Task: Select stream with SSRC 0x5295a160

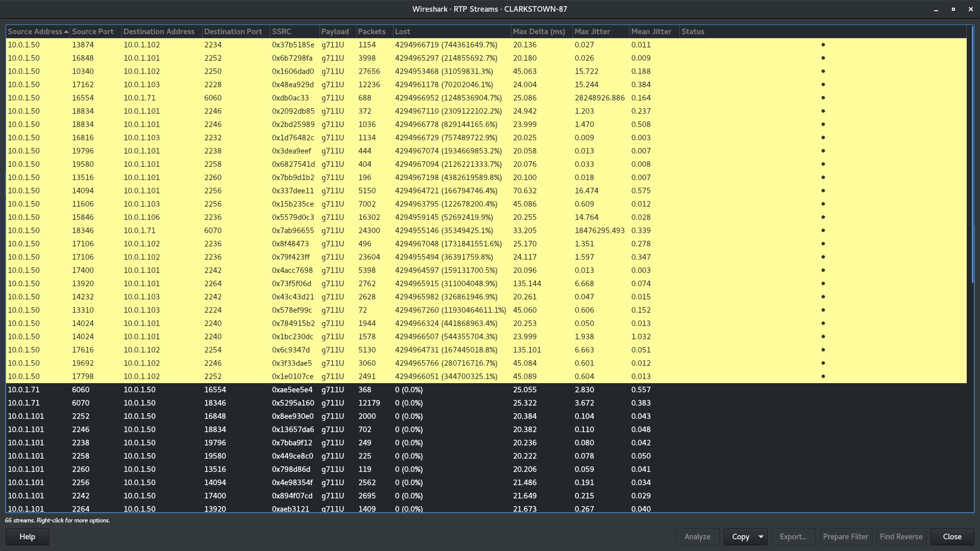Action: coord(486,403)
